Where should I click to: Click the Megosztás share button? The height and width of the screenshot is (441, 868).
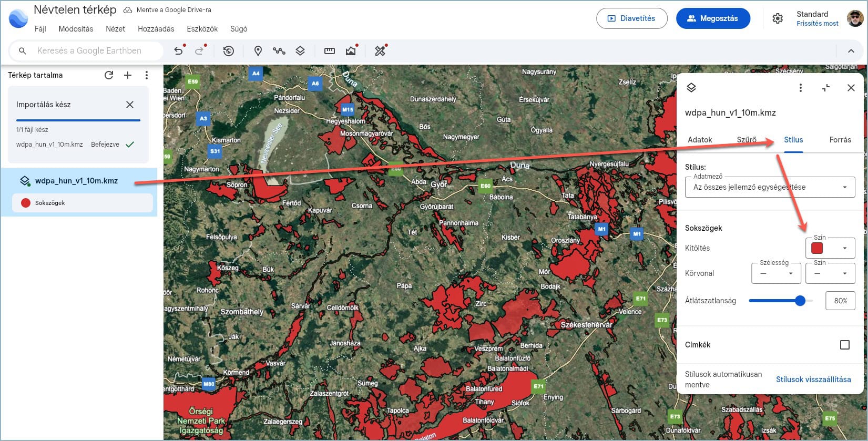click(x=713, y=18)
